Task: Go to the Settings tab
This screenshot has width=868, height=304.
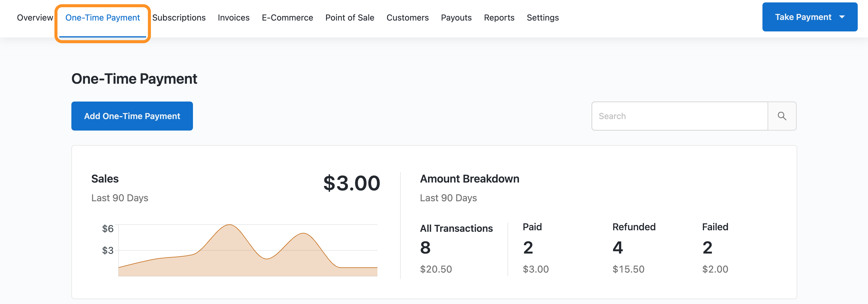Action: (543, 18)
